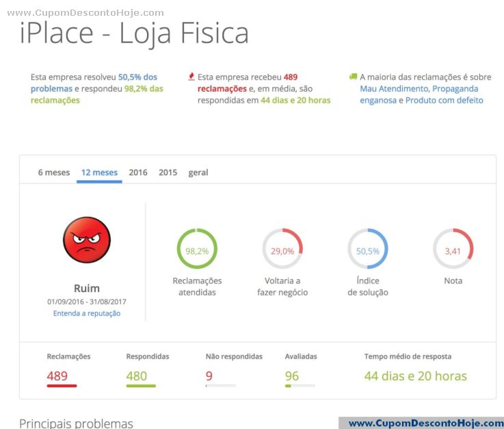This screenshot has height=429, width=504.
Task: Click the Tempo médio de resposta label
Action: (x=408, y=356)
